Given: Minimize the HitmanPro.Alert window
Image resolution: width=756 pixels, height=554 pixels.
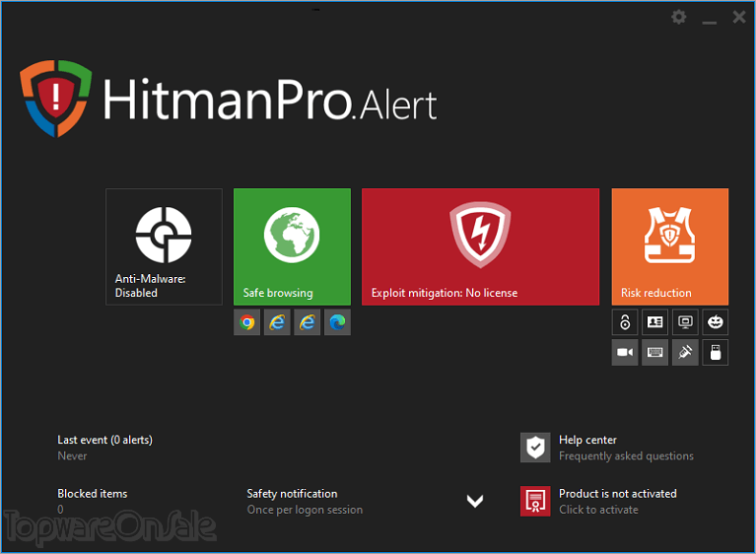Looking at the screenshot, I should (709, 21).
